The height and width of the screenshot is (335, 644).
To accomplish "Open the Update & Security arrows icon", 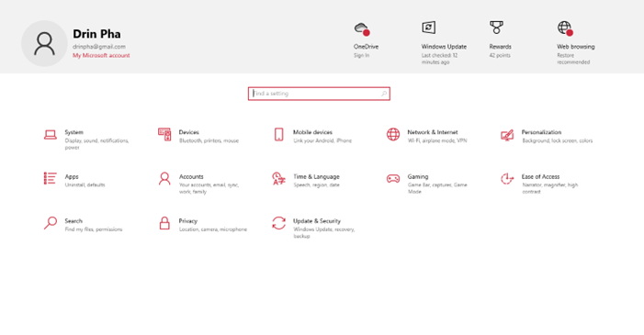I will [x=279, y=223].
